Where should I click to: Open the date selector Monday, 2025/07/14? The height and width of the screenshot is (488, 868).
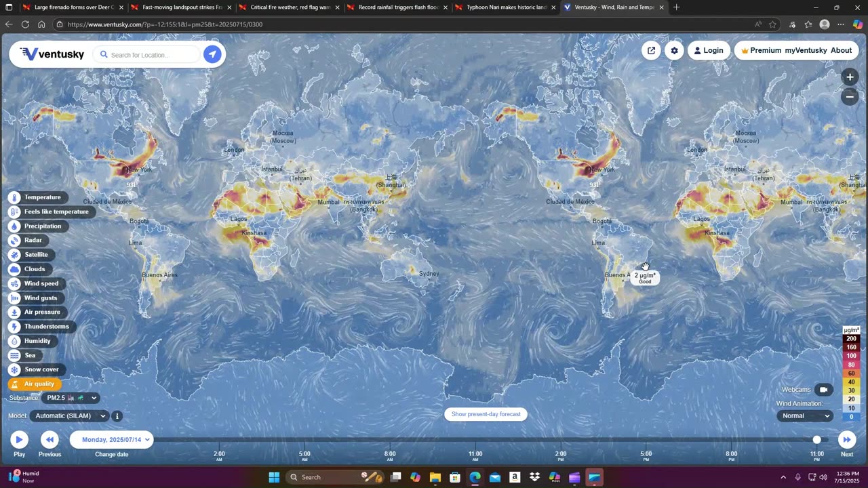(x=112, y=439)
